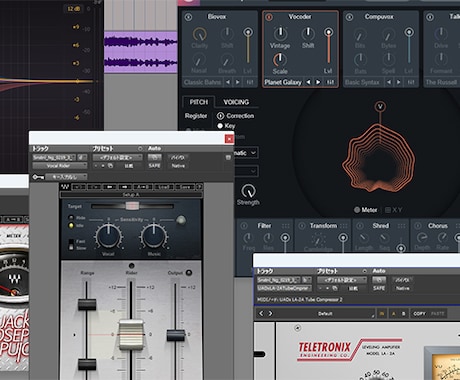Toggle the Biovox module power icon
Viewport: 460px width, 380px height.
pyautogui.click(x=188, y=17)
